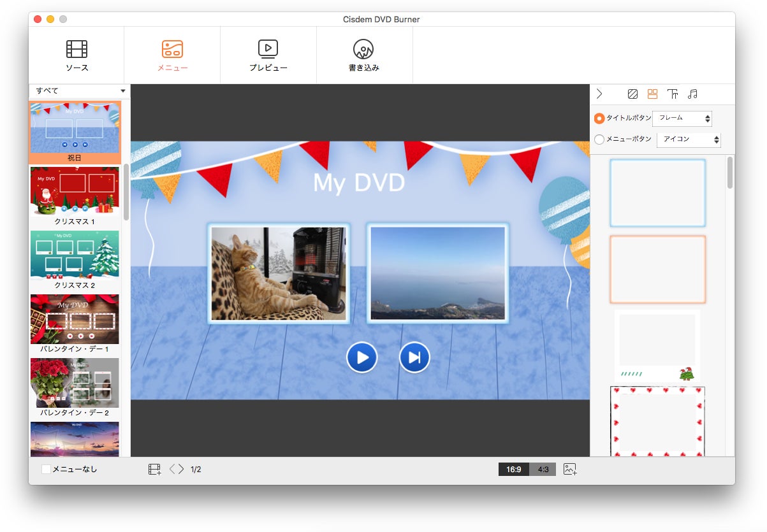767x532 pixels.
Task: Select the メニューボタン radio button
Action: [x=599, y=140]
